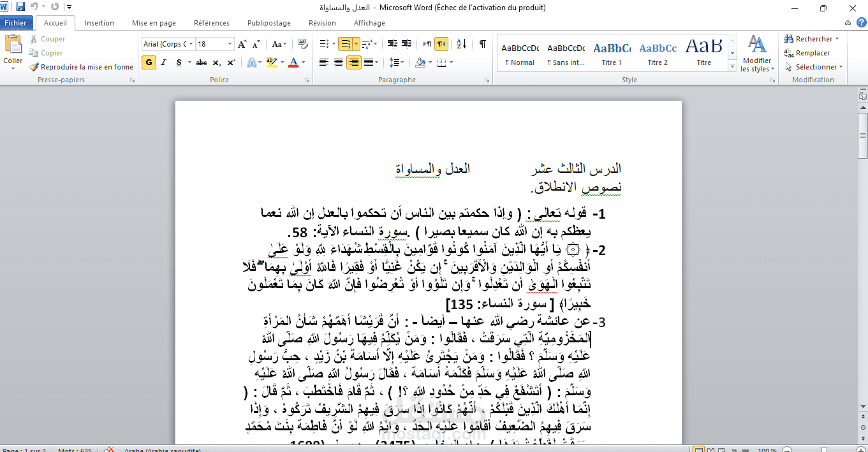Open the font name dropdown
The width and height of the screenshot is (868, 452).
191,44
